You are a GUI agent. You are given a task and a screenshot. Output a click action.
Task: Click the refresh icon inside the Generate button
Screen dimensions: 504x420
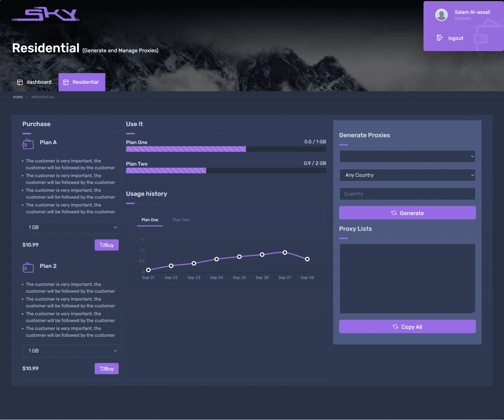pyautogui.click(x=394, y=213)
